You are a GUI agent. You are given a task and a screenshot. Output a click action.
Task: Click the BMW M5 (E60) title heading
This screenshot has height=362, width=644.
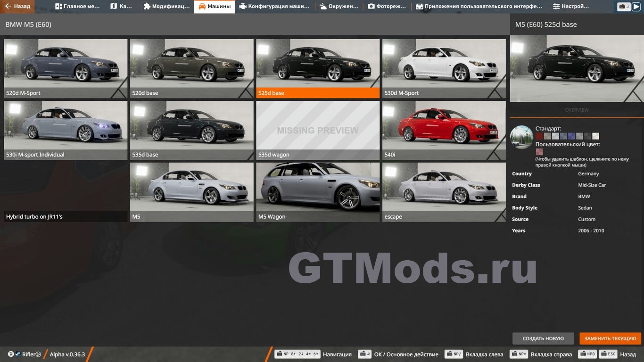[x=28, y=25]
